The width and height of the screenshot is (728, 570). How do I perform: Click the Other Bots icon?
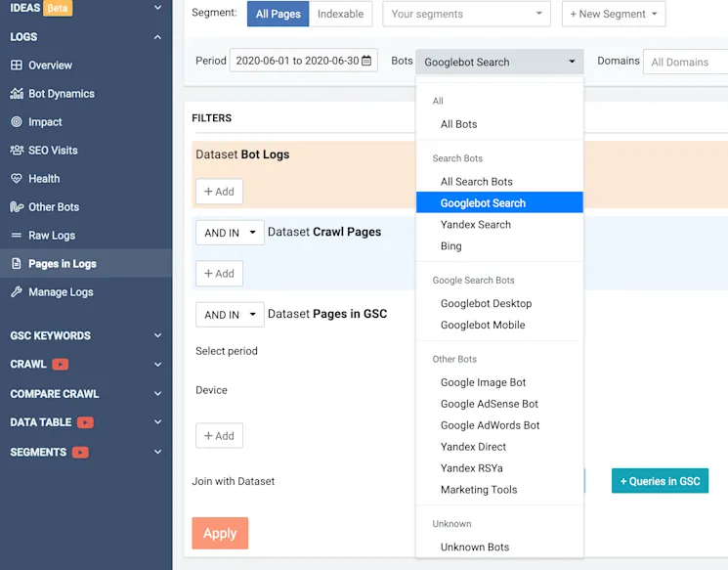point(17,206)
